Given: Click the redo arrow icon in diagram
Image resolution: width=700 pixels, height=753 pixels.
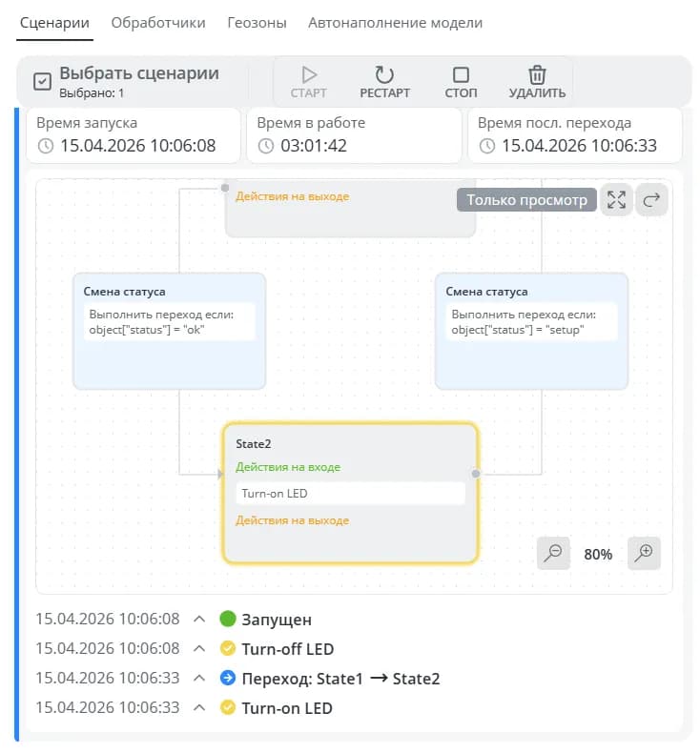Looking at the screenshot, I should pyautogui.click(x=651, y=200).
